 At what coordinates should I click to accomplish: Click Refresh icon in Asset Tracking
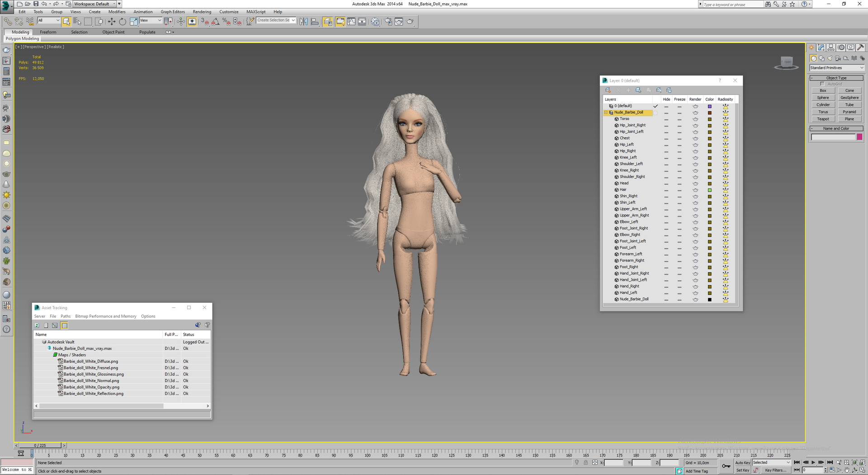tap(37, 325)
